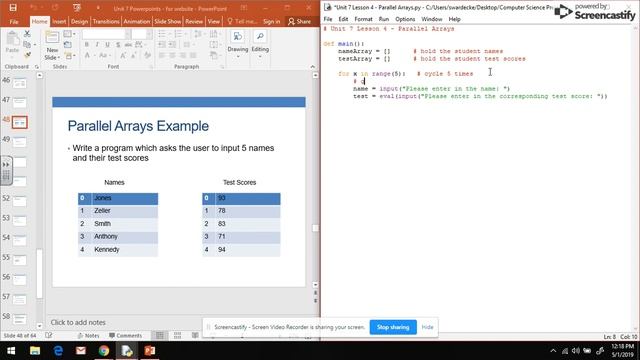This screenshot has height=360, width=640.
Task: Switch to the Slide Show ribbon tab
Action: [167, 21]
